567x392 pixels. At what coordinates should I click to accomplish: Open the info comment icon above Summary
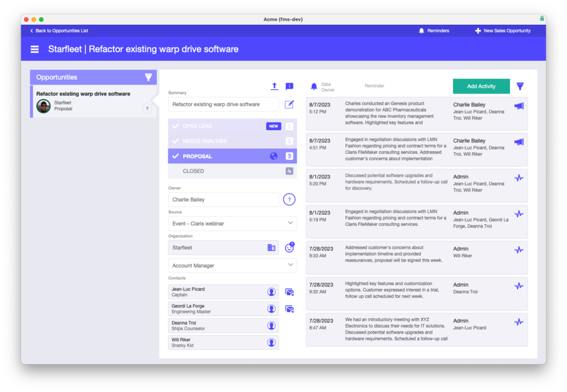point(289,86)
